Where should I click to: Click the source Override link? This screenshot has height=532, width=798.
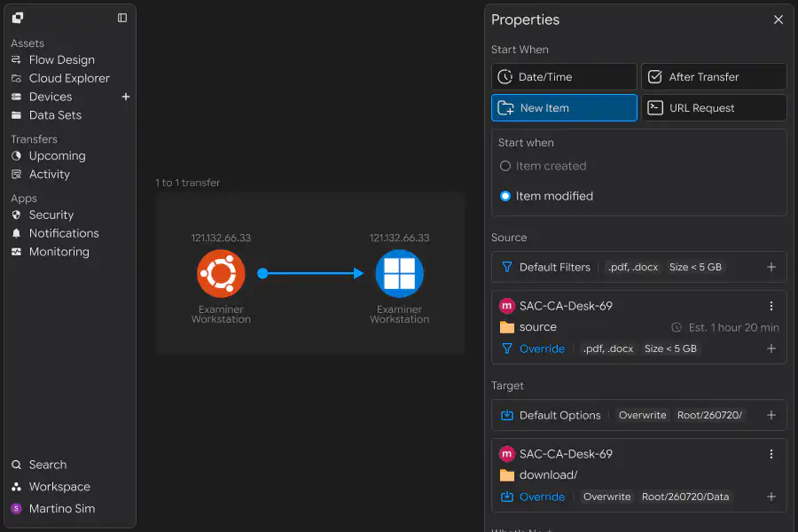coord(542,348)
